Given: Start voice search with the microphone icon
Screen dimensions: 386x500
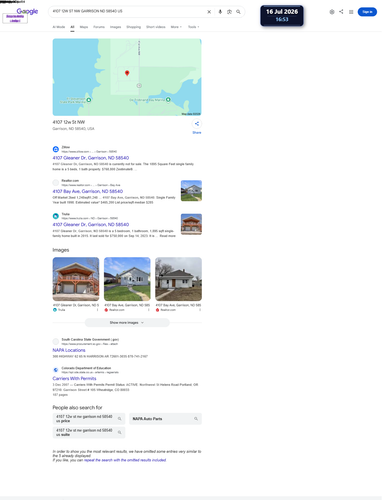Looking at the screenshot, I should [220, 12].
